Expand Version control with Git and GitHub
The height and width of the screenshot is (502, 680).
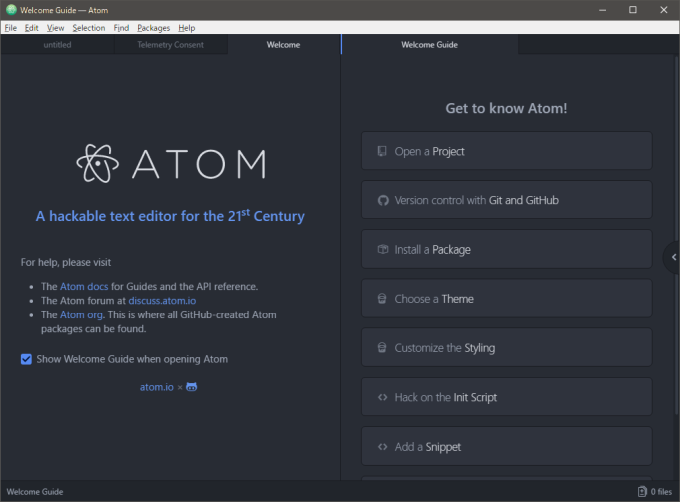click(x=507, y=200)
